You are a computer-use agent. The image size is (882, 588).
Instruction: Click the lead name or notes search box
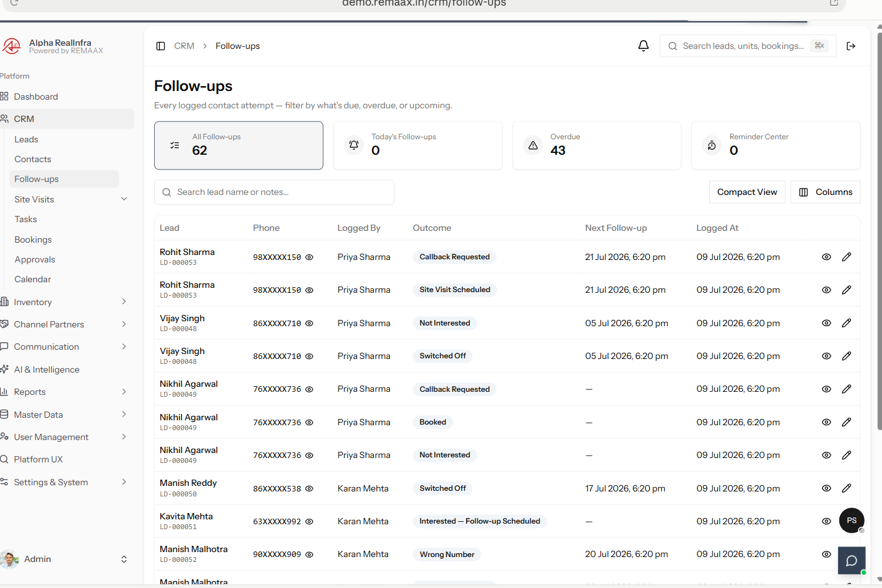(274, 192)
